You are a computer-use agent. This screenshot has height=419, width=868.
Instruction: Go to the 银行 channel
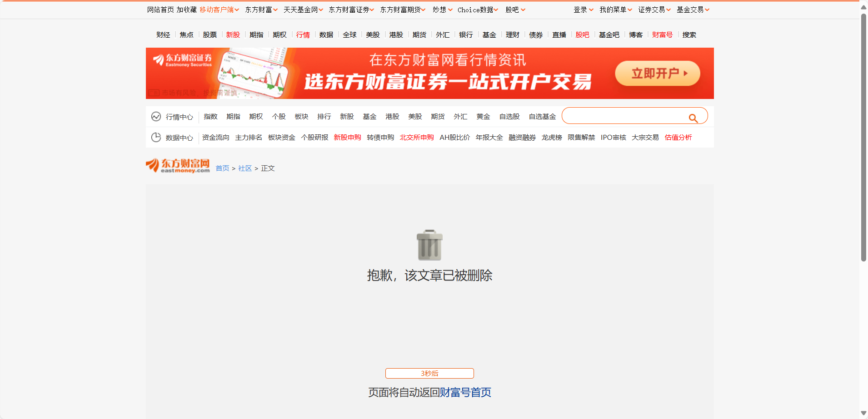(x=466, y=35)
